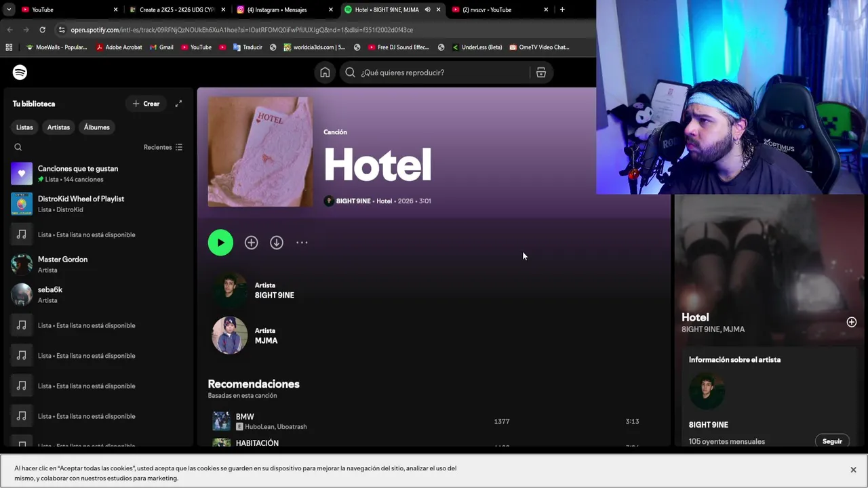Go to Spotify home via house icon
868x488 pixels.
(325, 73)
